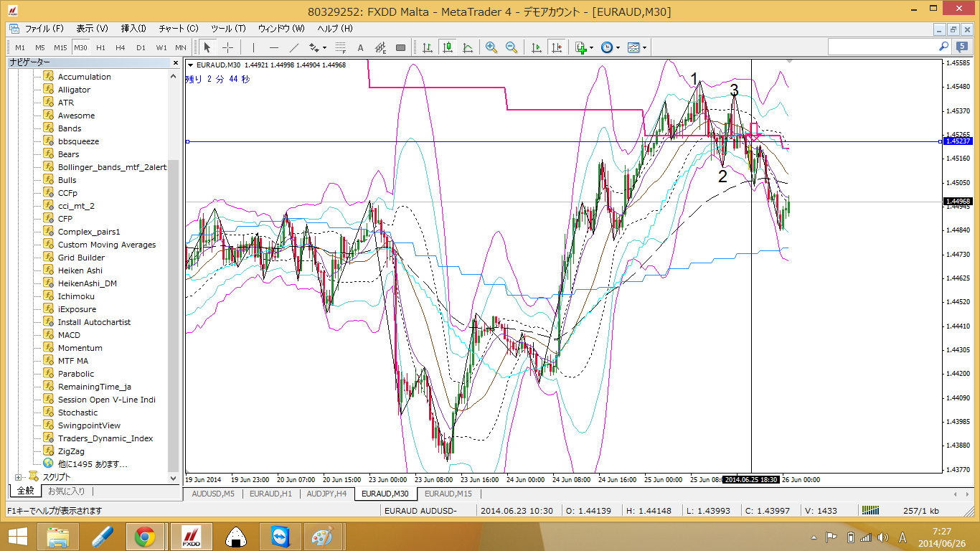This screenshot has width=980, height=551.
Task: Select the Ichimoku indicator
Action: point(76,296)
